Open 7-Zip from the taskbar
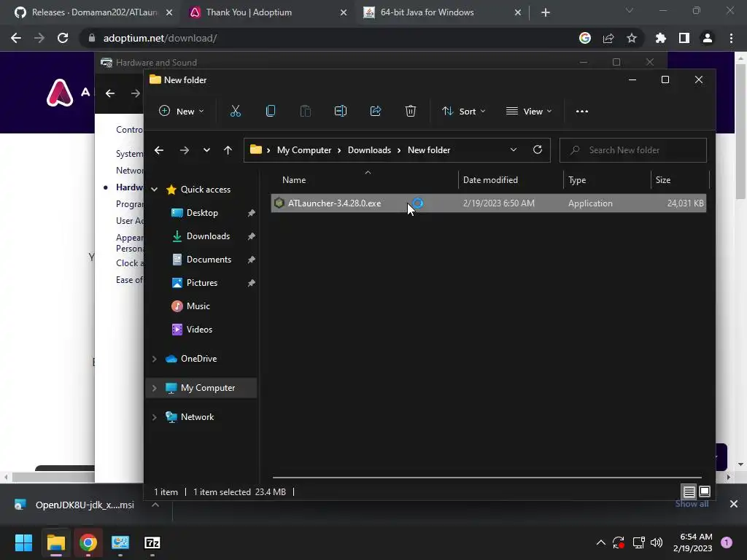The height and width of the screenshot is (560, 747). click(x=152, y=542)
